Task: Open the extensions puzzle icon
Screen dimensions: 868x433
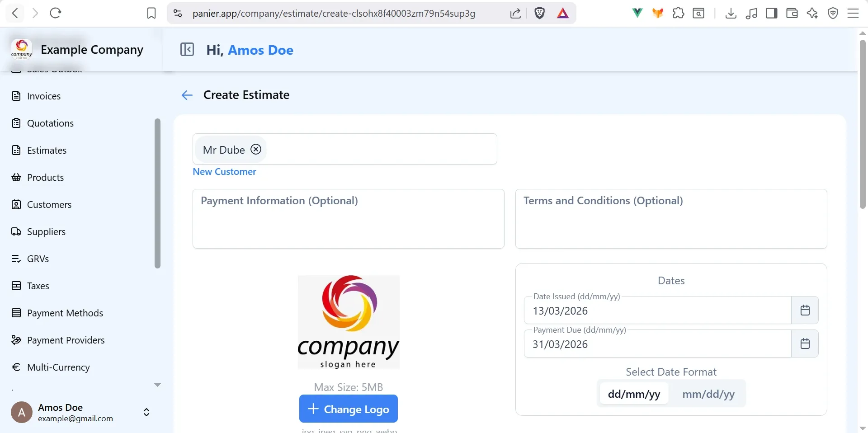Action: click(x=678, y=13)
